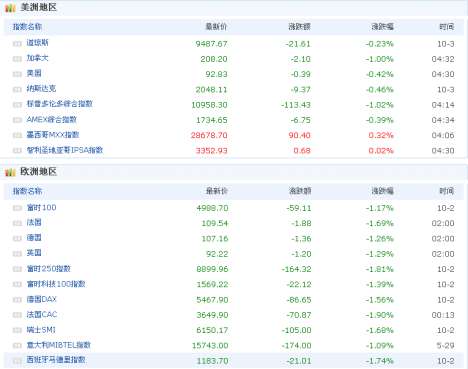Open the 富时科技100指数 link
Viewport: 468px width, 369px height.
tap(56, 284)
